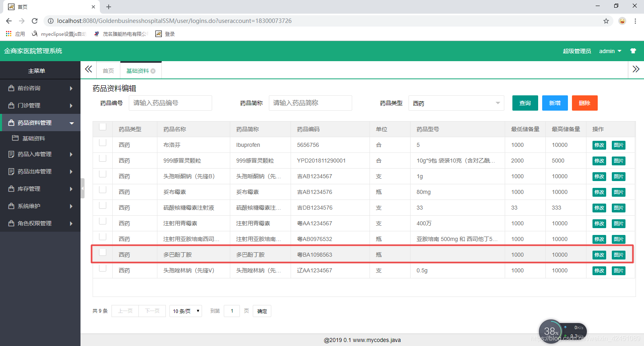Open the 药品类型 dropdown showing 西药
Screen dimensions: 644x346
pyautogui.click(x=456, y=103)
